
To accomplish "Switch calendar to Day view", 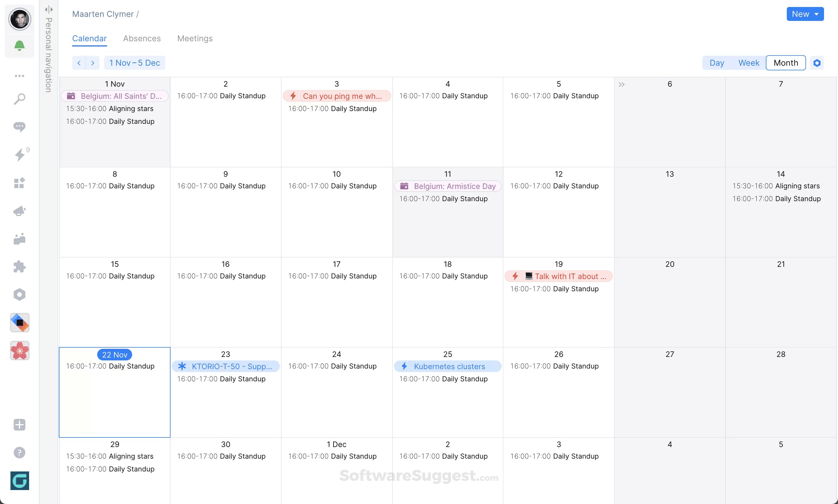I will click(x=717, y=63).
